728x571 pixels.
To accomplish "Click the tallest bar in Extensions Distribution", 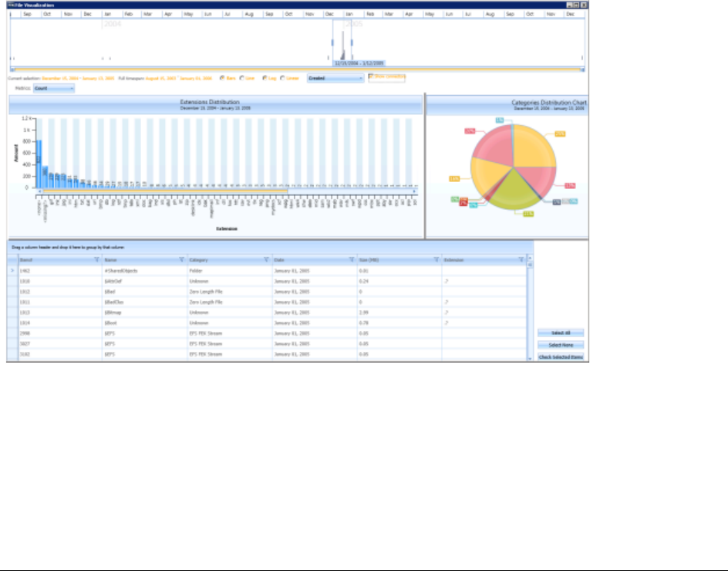I will pos(39,164).
